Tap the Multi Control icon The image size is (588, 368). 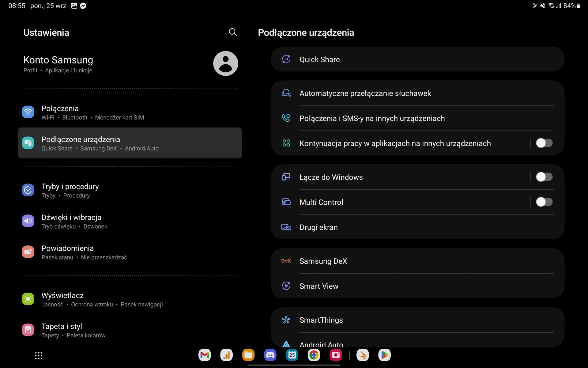coord(286,202)
